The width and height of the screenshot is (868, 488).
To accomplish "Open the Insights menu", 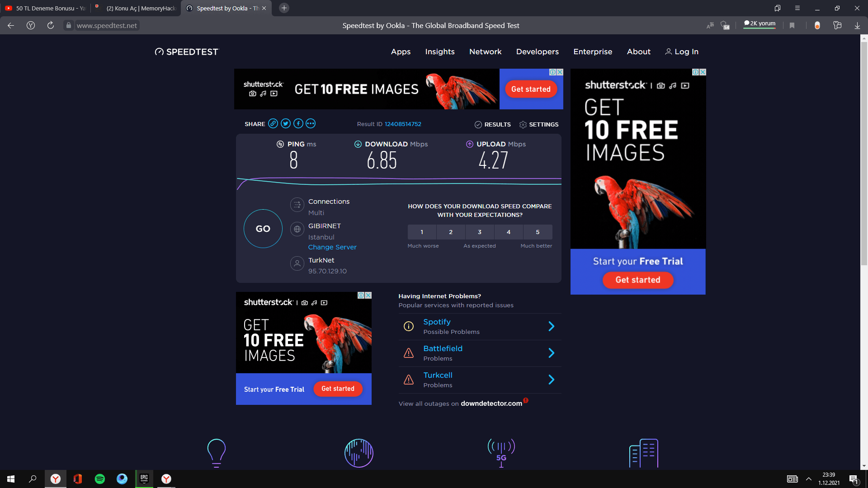I will [x=440, y=52].
